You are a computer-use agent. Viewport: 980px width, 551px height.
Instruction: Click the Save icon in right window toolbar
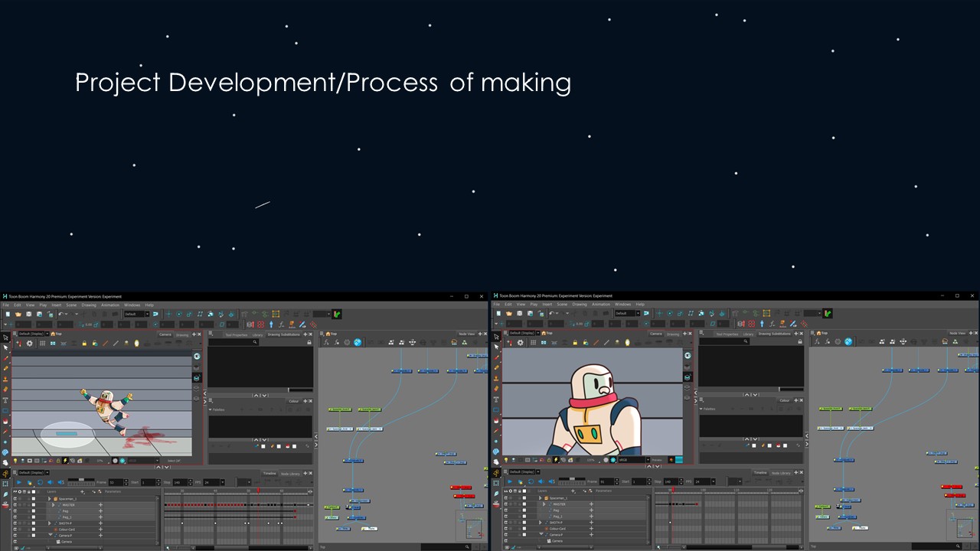(x=518, y=314)
